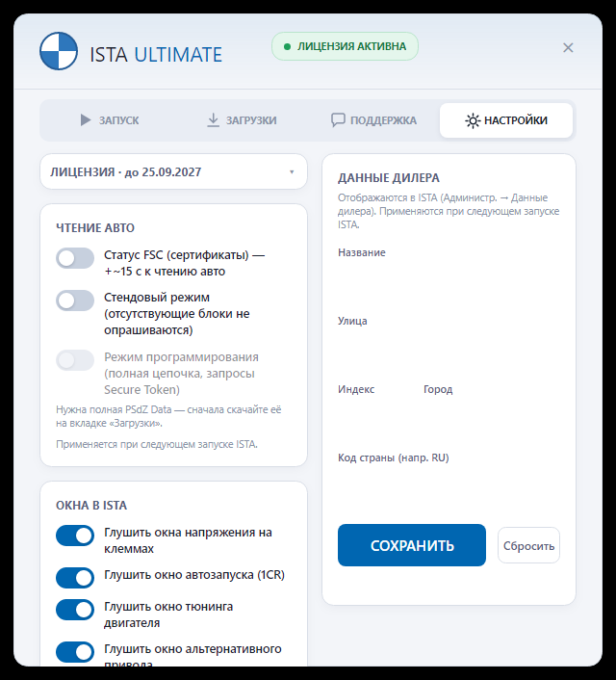Click the ISTA ULTIMATE title text
616x680 pixels.
pyautogui.click(x=156, y=55)
